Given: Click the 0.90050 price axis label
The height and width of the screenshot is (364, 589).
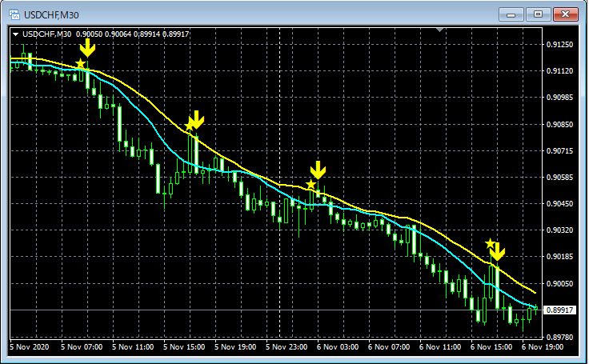Looking at the screenshot, I should click(x=559, y=283).
